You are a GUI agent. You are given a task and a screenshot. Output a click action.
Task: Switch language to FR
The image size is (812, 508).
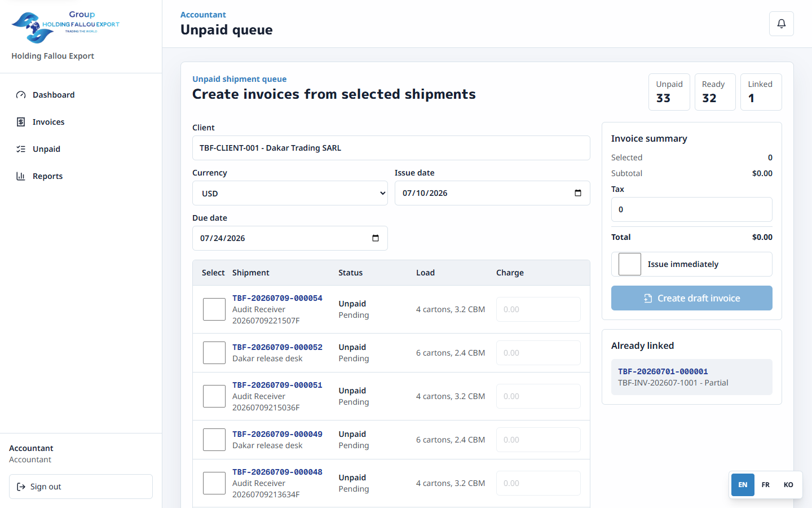pos(766,485)
